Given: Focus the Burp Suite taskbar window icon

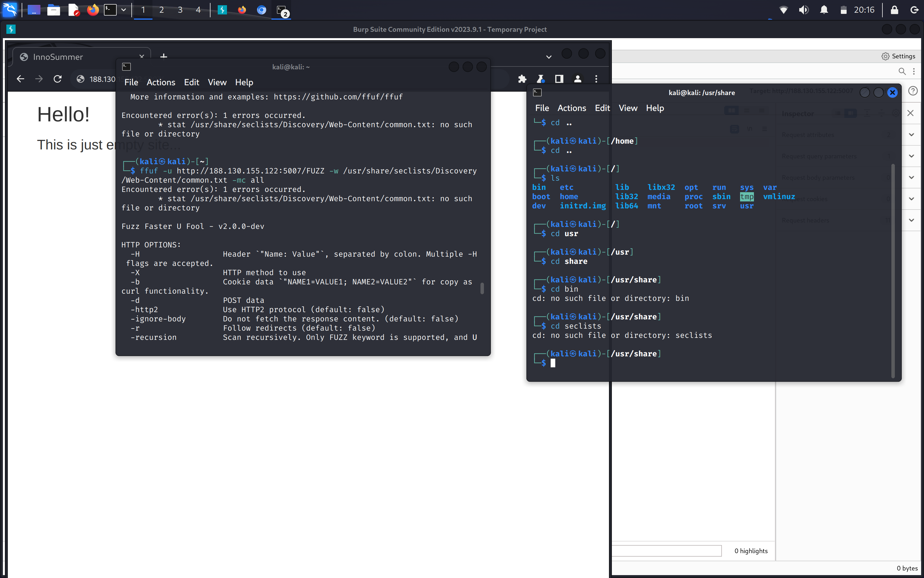Looking at the screenshot, I should (222, 10).
